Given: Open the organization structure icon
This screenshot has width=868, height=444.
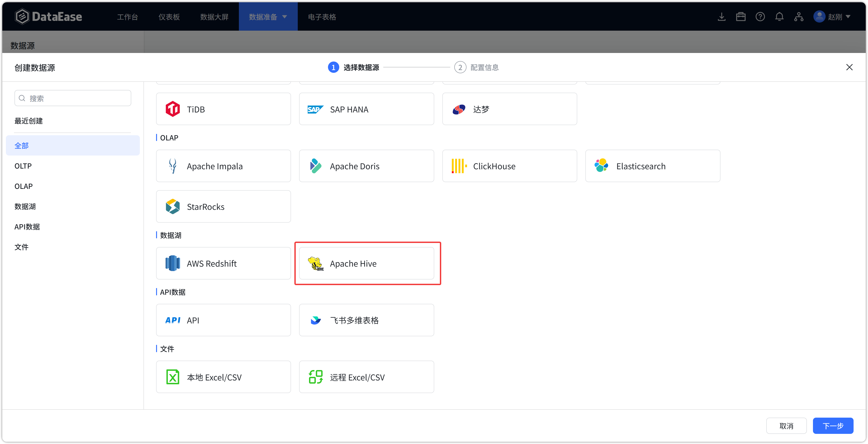Looking at the screenshot, I should (x=799, y=17).
